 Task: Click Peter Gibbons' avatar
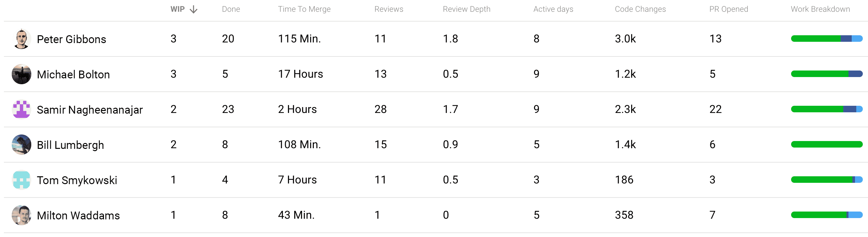pos(22,39)
